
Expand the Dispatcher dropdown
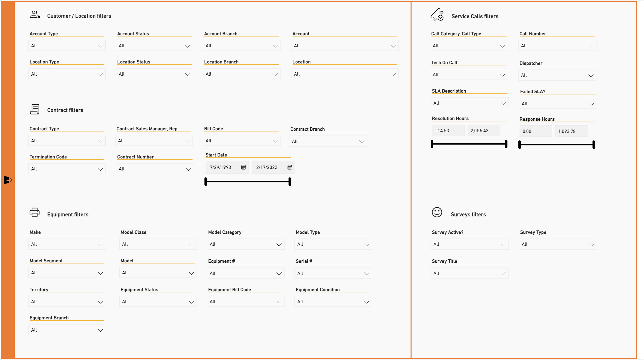click(557, 75)
